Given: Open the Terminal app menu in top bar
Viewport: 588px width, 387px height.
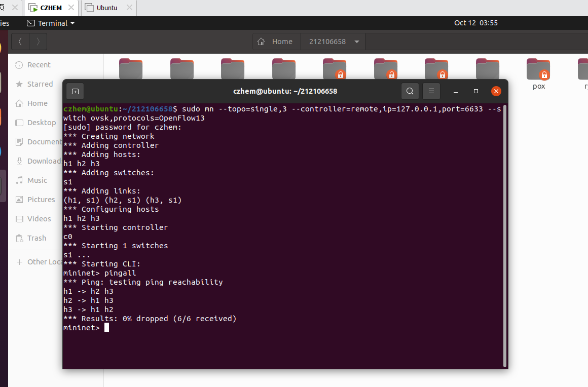Looking at the screenshot, I should click(51, 23).
